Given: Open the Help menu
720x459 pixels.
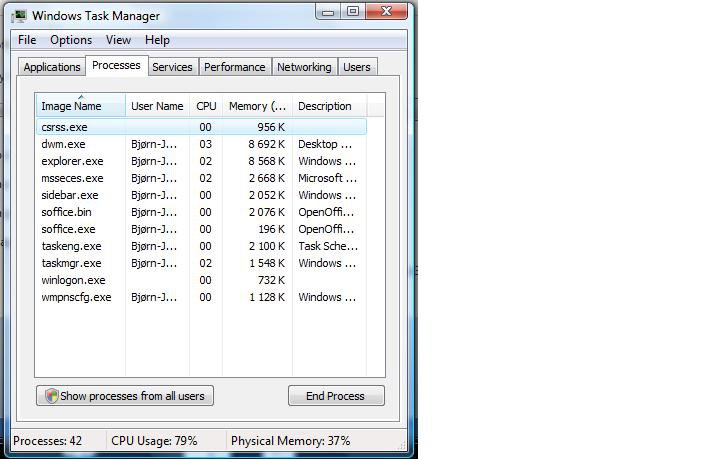Looking at the screenshot, I should [x=158, y=40].
